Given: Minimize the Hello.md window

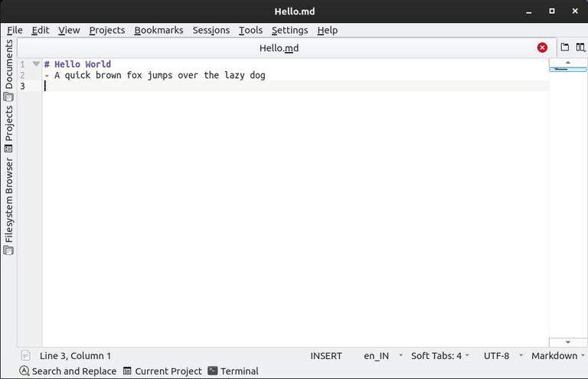Looking at the screenshot, I should click(x=529, y=11).
